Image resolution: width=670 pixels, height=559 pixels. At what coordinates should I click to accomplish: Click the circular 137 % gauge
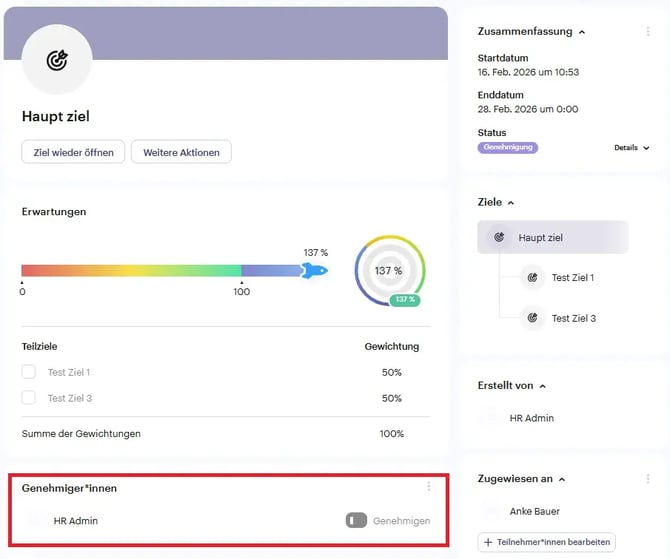(389, 271)
